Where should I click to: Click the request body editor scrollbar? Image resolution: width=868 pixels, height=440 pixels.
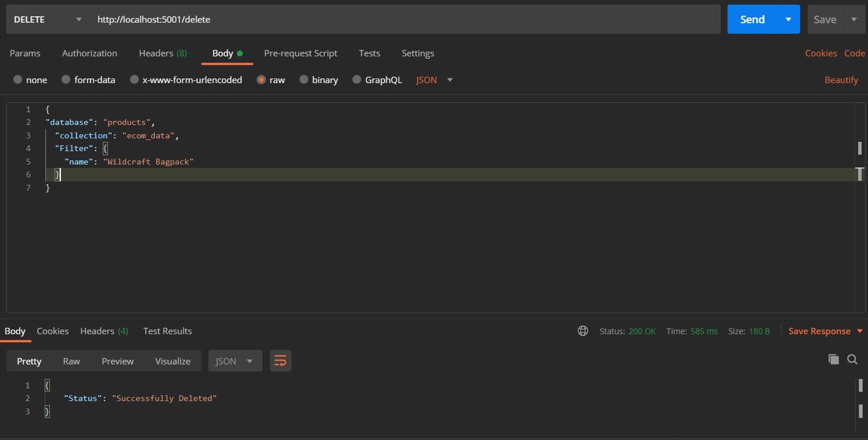[x=860, y=208]
